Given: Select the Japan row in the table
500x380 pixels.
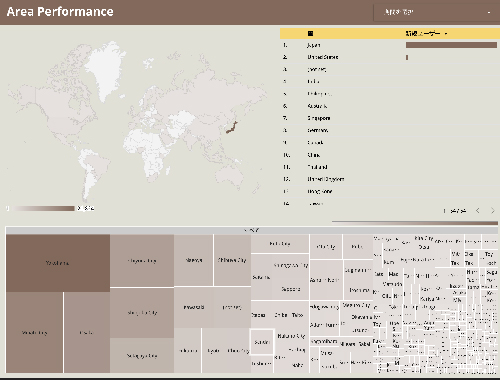Looking at the screenshot, I should [389, 45].
